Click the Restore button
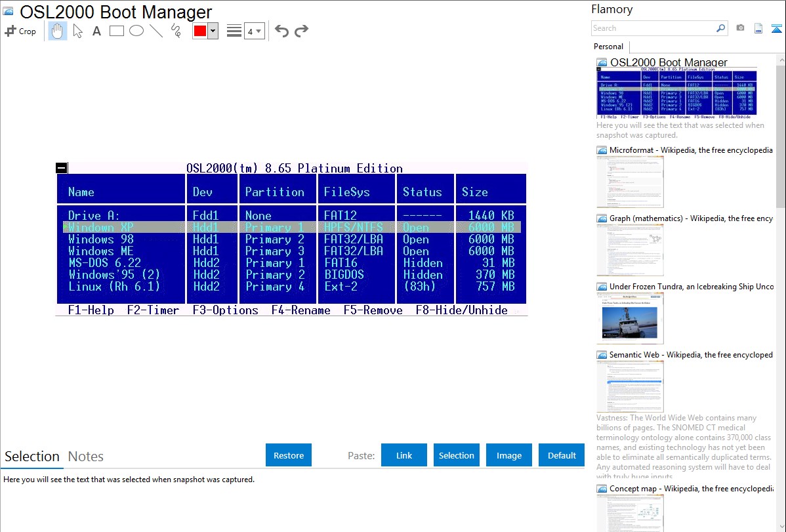The width and height of the screenshot is (786, 532). [289, 455]
